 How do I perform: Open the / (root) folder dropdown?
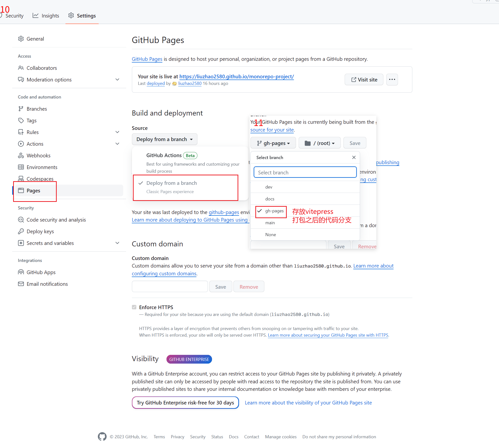click(x=319, y=143)
